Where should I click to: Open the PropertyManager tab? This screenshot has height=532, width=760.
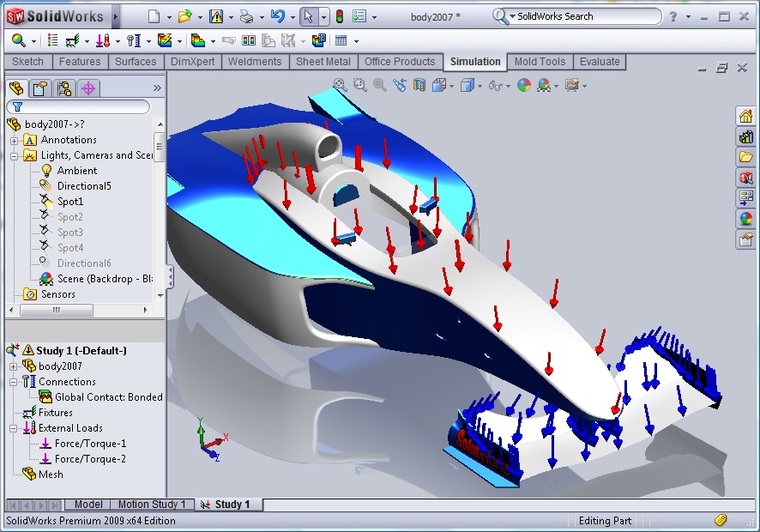point(40,88)
